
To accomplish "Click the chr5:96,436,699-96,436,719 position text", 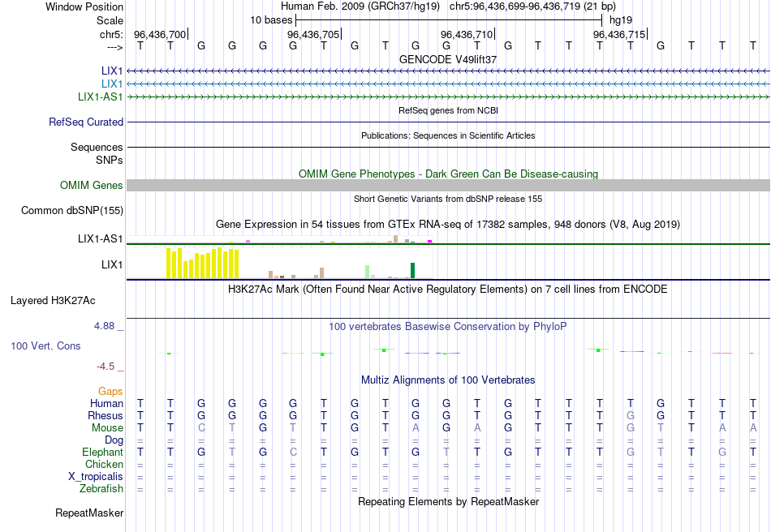I will (532, 6).
